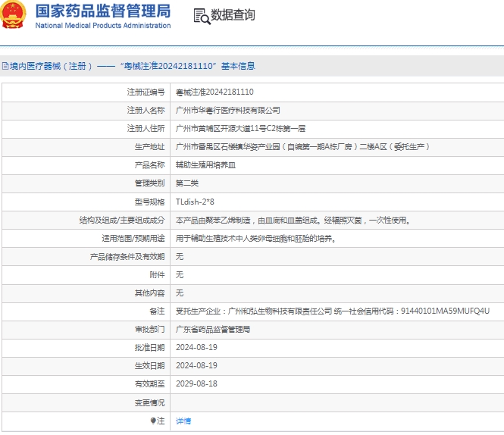504x435 pixels.
Task: Select 无 in the 附件 row
Action: tap(180, 275)
